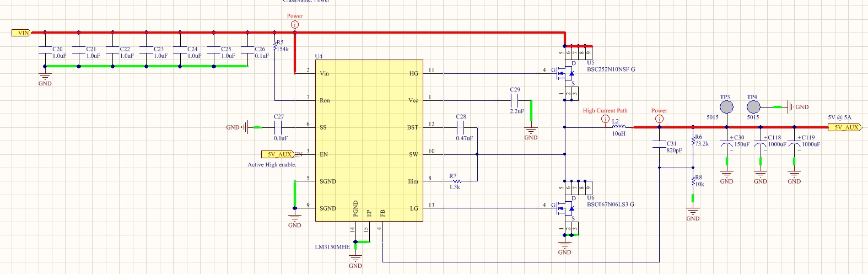Viewport: 868px width, 274px height.
Task: Click the 154k value of R5
Action: pyautogui.click(x=283, y=49)
